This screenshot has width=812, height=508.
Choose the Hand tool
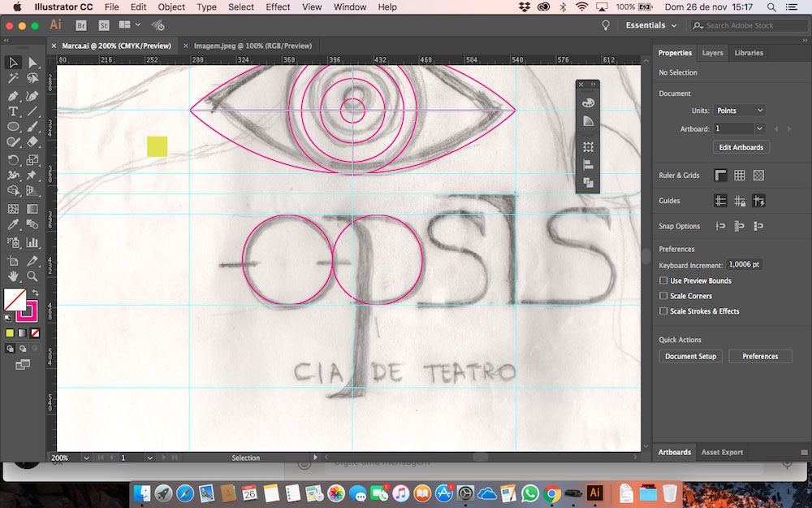click(13, 276)
